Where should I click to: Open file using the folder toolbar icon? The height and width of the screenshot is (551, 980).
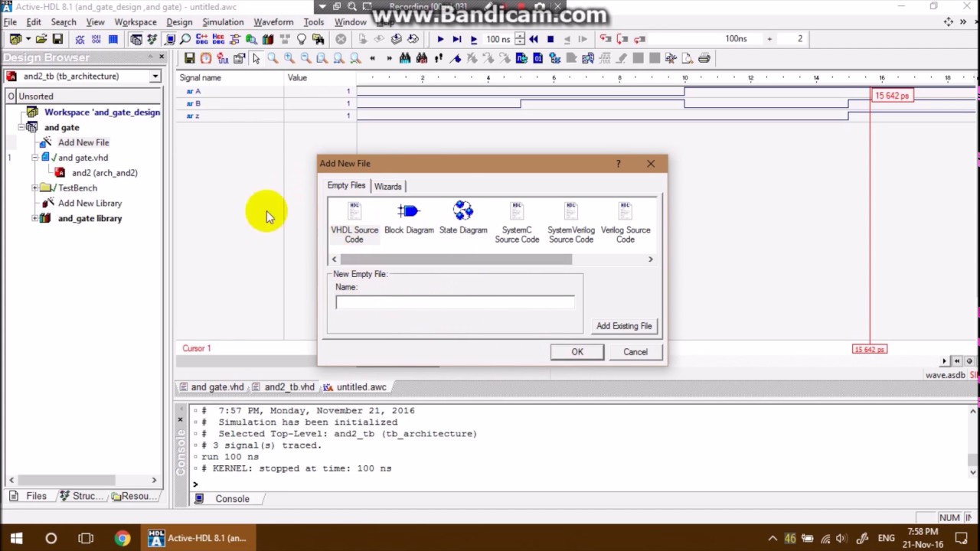[x=41, y=39]
